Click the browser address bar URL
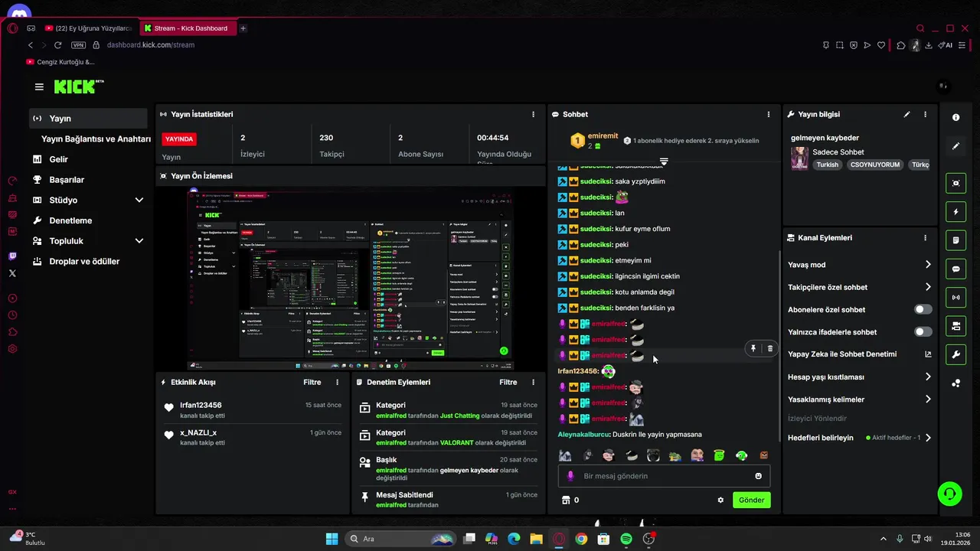Viewport: 980px width, 551px height. 151,45
